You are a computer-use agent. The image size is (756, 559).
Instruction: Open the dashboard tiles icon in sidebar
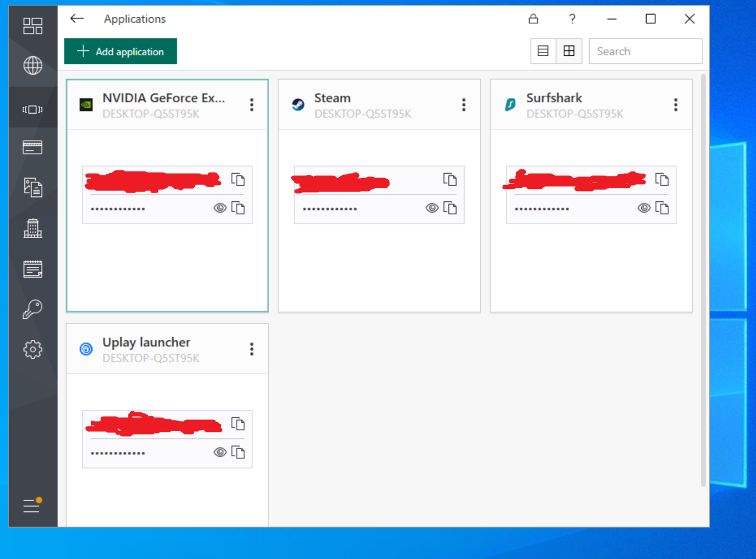coord(32,25)
